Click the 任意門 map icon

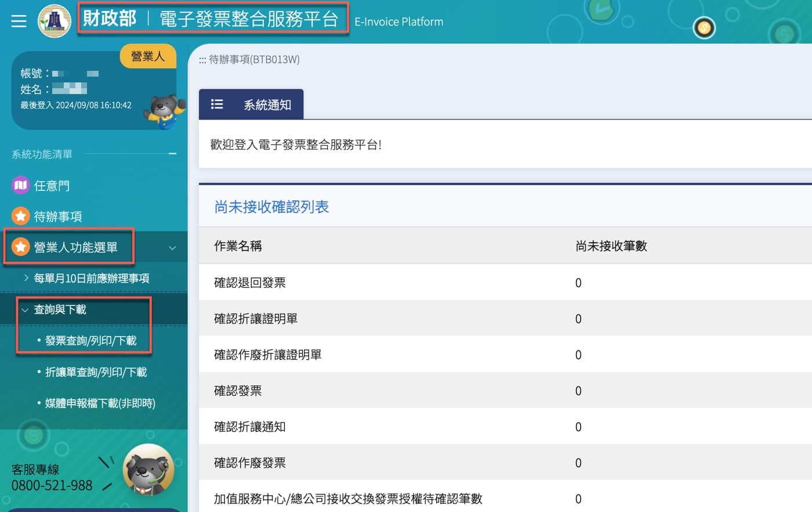[20, 185]
